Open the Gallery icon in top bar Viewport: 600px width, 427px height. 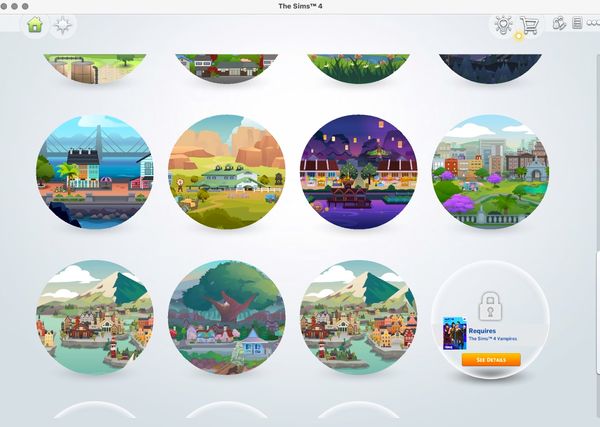[x=559, y=24]
